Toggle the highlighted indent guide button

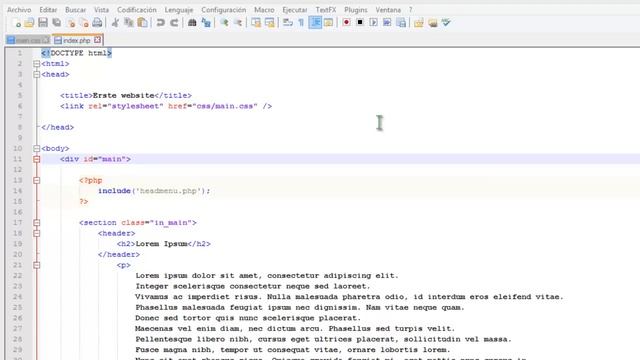coord(315,23)
